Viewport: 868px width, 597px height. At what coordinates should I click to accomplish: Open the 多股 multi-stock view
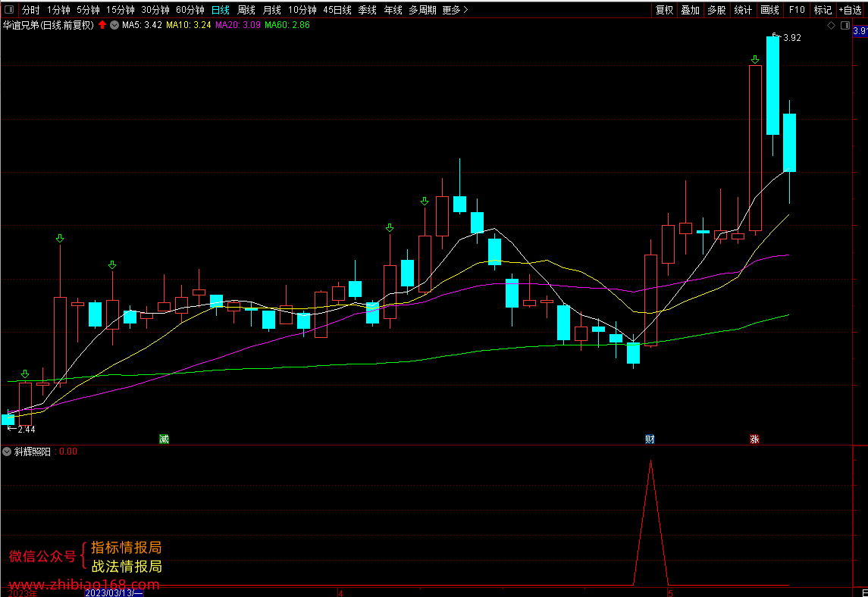point(716,10)
